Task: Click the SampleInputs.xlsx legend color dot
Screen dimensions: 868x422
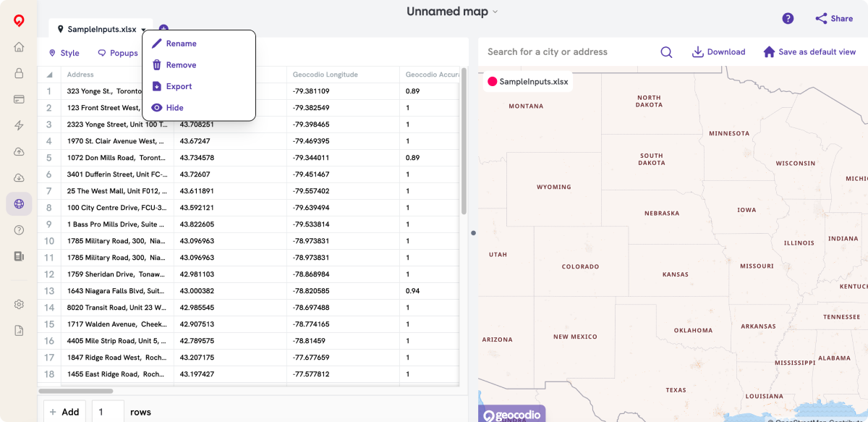Action: (493, 82)
